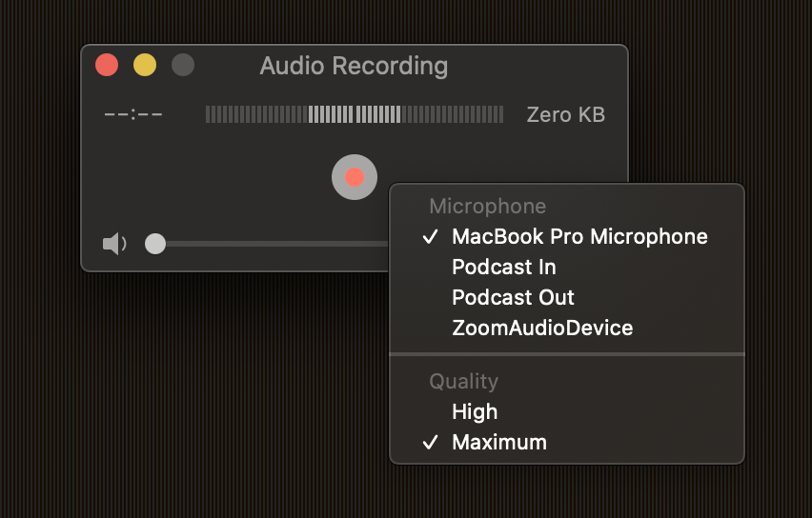Choose Podcast Out as microphone source

click(513, 297)
